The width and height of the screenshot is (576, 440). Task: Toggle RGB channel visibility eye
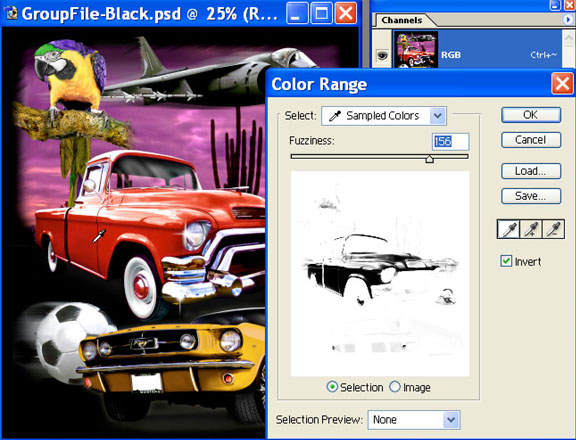[x=382, y=55]
